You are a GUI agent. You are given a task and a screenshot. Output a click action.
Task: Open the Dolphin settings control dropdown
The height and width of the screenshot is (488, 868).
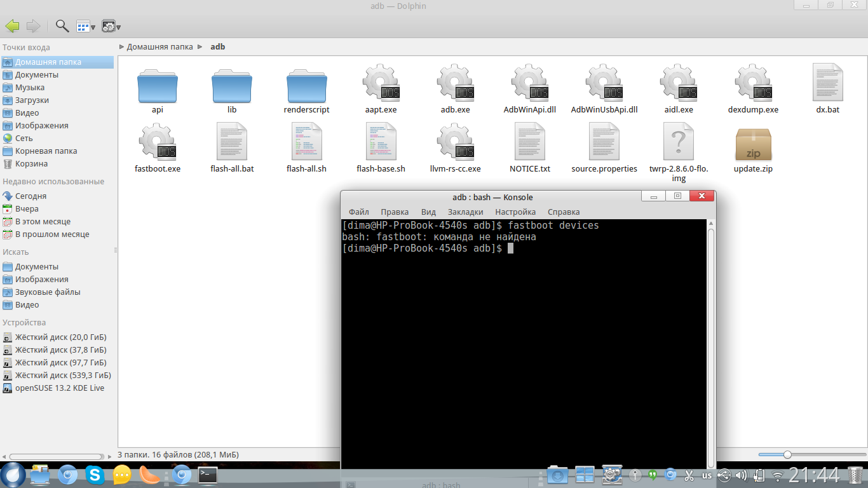(111, 26)
